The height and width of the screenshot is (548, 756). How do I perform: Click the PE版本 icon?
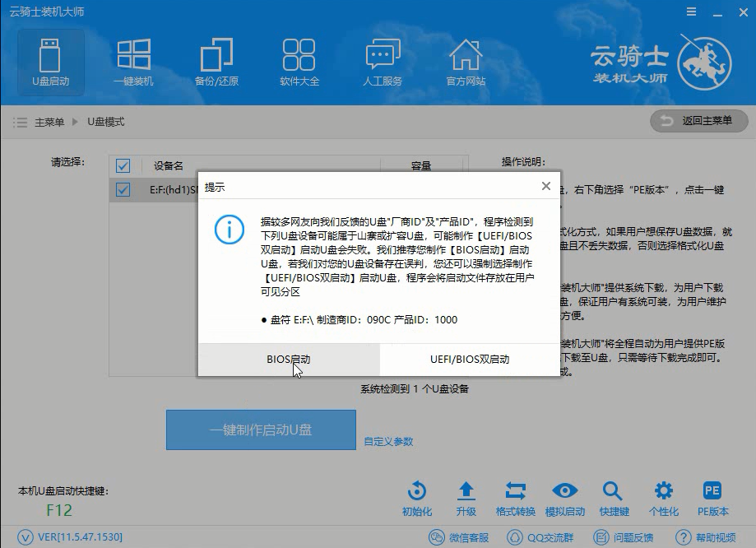[712, 491]
